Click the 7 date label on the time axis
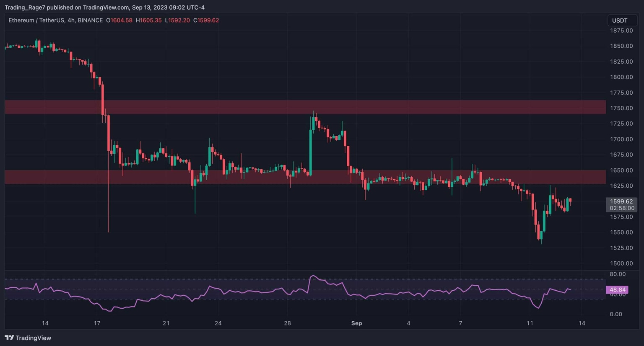Screen dimensions: 644x346 point(460,323)
